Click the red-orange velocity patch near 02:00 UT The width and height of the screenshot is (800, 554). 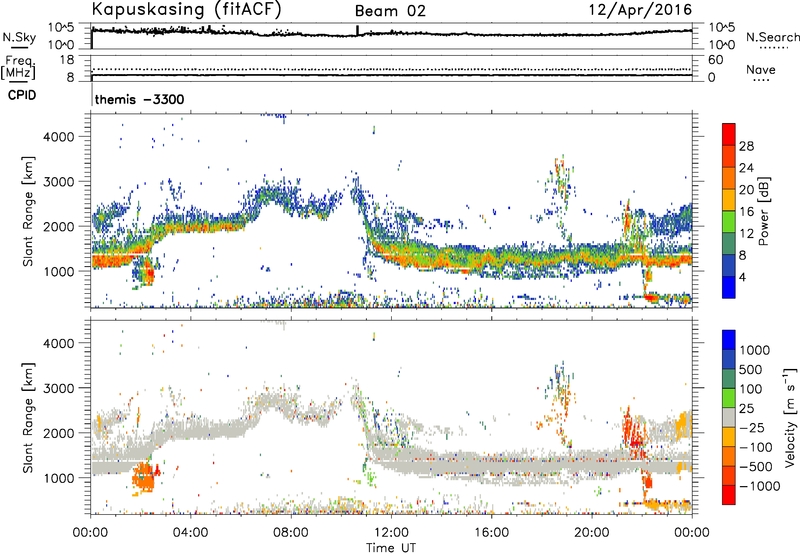pos(144,475)
